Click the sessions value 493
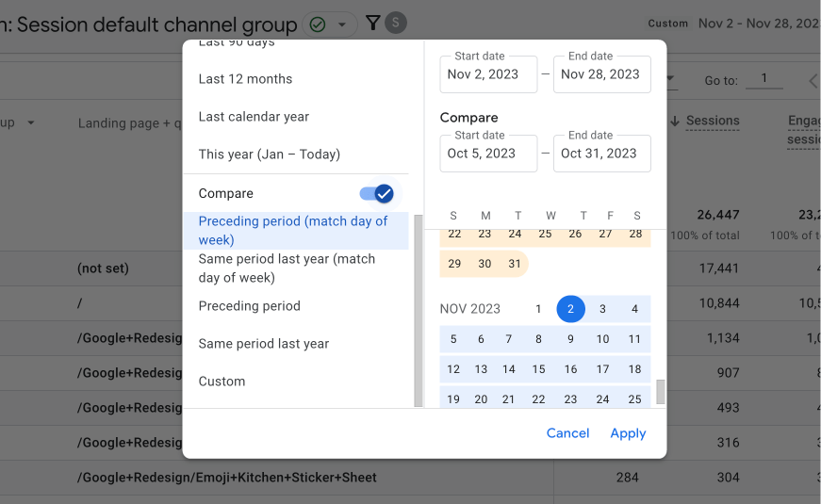 729,408
